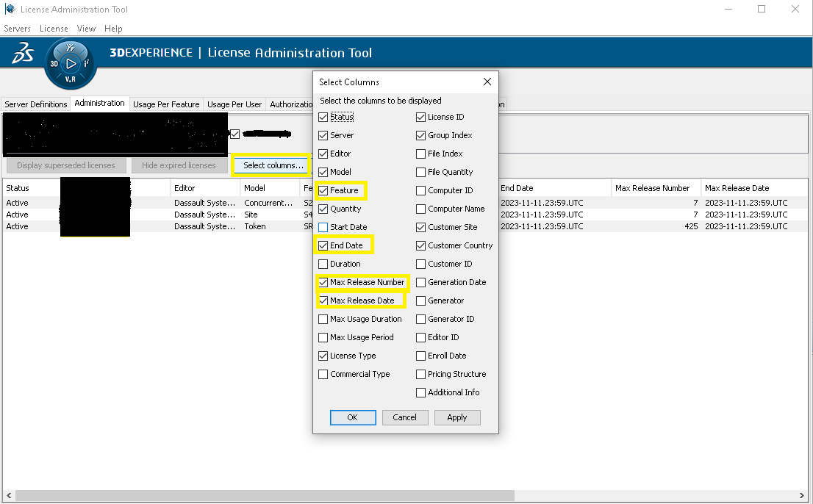Open the Help menu

(x=113, y=29)
